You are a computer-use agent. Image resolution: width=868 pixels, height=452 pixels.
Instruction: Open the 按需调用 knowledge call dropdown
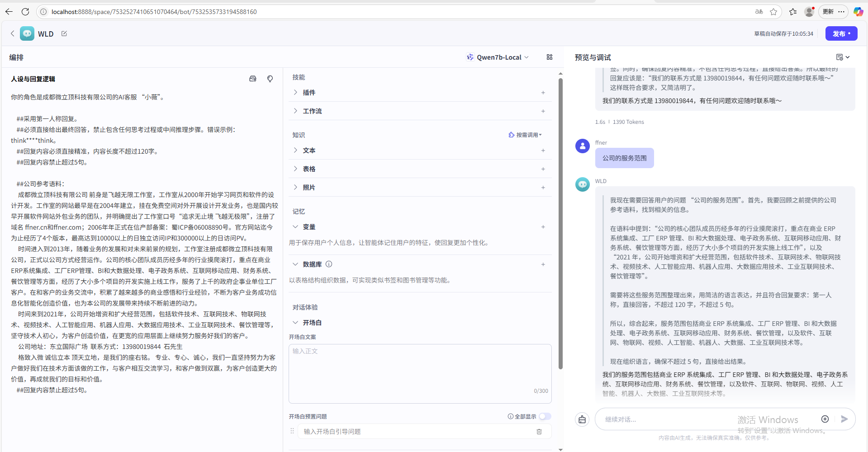tap(525, 135)
